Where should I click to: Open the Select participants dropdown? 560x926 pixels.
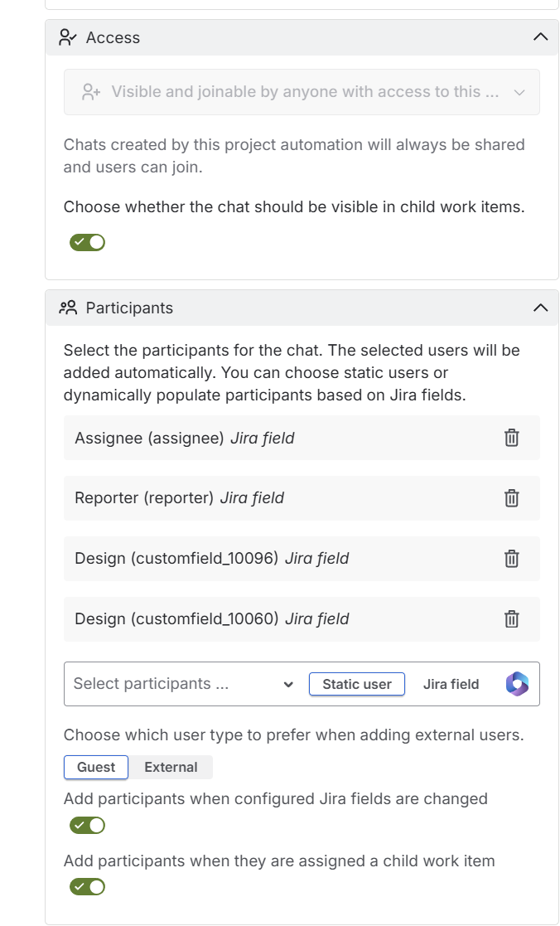[184, 684]
